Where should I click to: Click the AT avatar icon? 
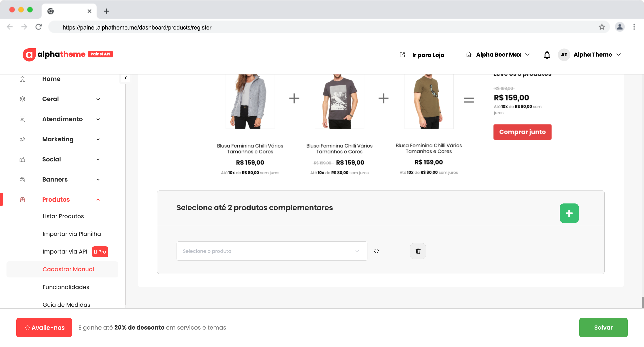(x=564, y=55)
